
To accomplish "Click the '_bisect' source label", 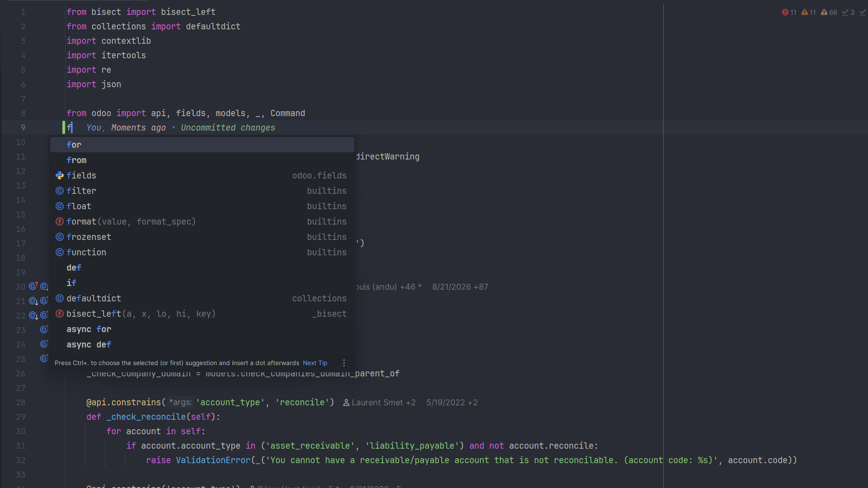I will pyautogui.click(x=329, y=314).
